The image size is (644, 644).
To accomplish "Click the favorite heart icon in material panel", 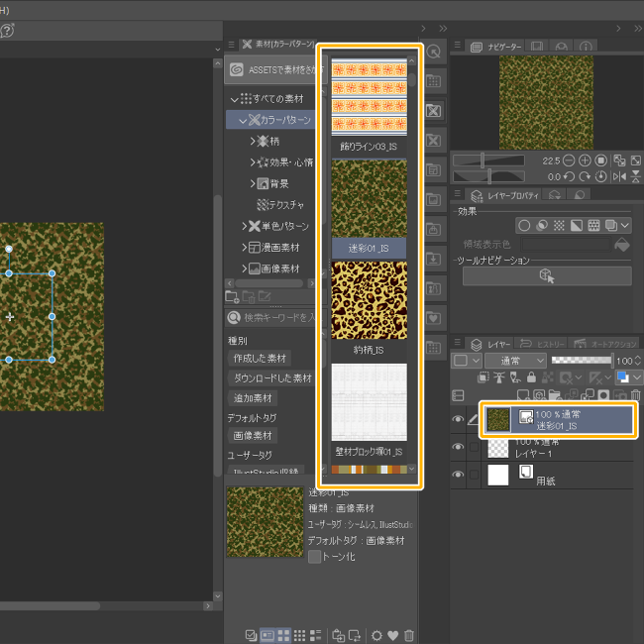I will 393,636.
